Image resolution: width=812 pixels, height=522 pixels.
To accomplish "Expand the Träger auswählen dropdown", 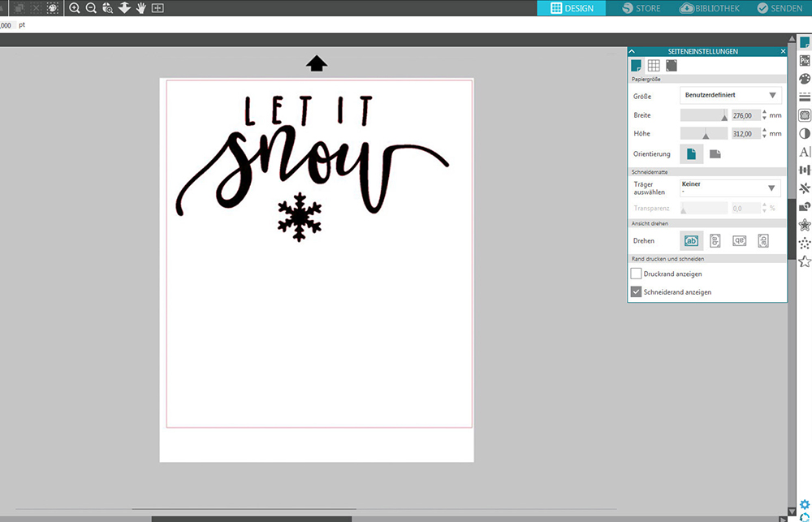I will [x=730, y=188].
